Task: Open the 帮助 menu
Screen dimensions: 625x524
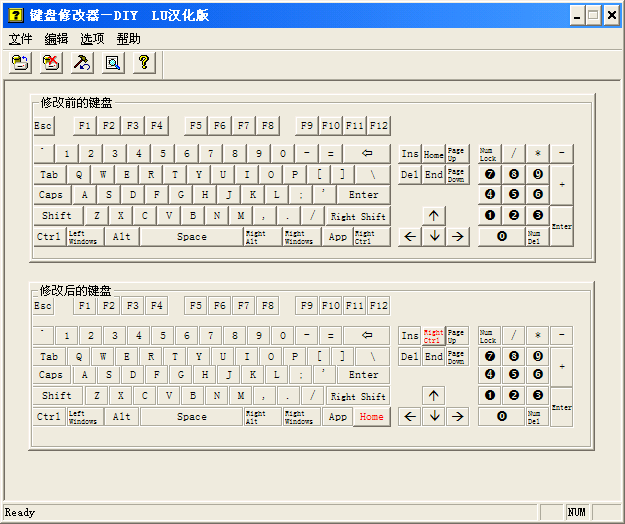Action: (x=128, y=38)
